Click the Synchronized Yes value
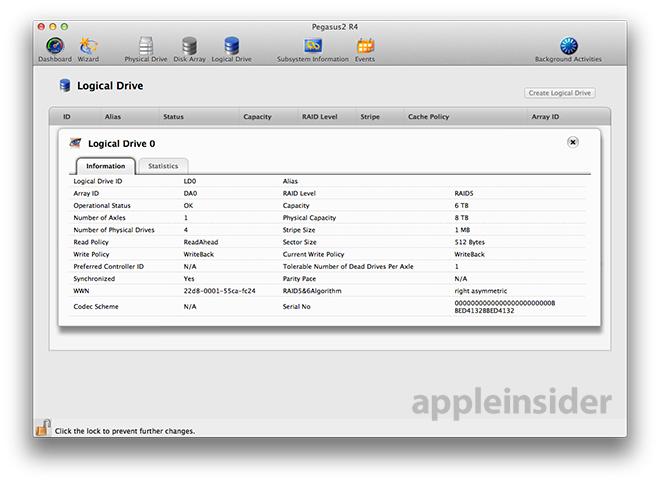The image size is (660, 483). click(189, 279)
